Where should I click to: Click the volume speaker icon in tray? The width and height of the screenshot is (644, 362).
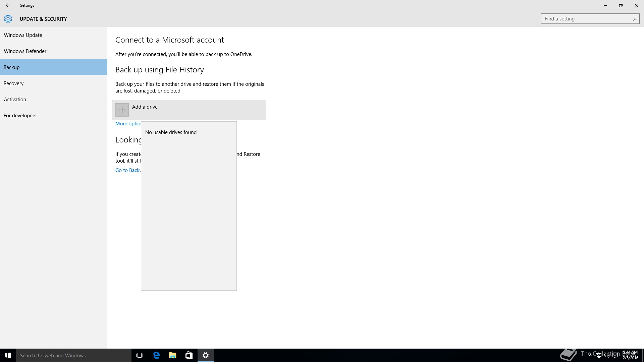pyautogui.click(x=607, y=355)
